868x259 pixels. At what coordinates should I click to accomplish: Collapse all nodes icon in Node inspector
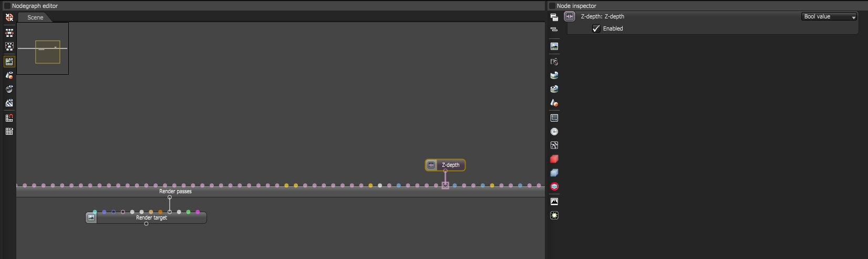(554, 29)
